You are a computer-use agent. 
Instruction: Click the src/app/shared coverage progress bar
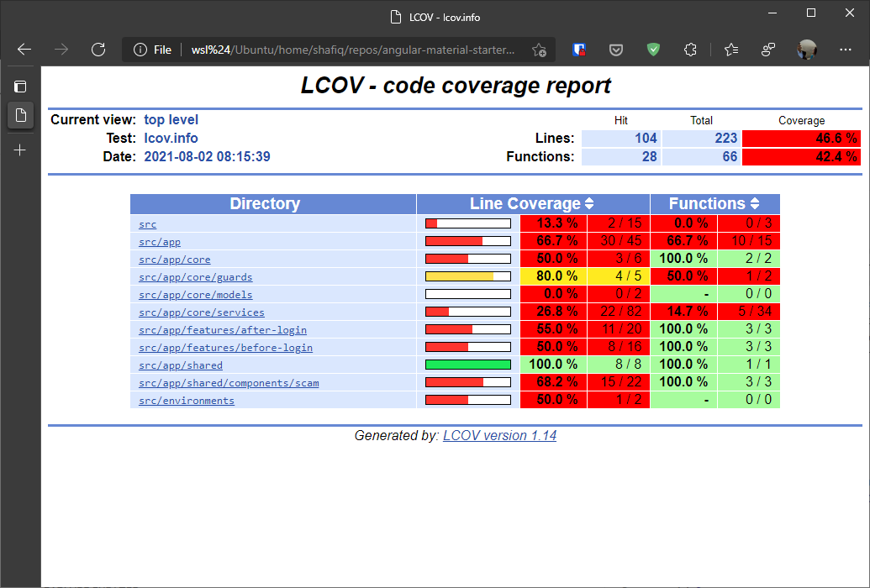pos(467,364)
